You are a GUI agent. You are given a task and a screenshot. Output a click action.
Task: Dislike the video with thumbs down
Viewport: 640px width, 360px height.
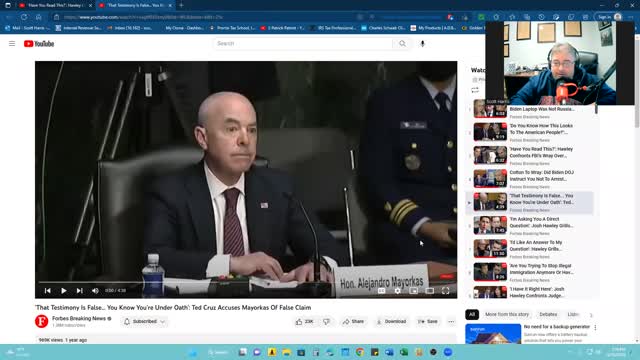327,322
